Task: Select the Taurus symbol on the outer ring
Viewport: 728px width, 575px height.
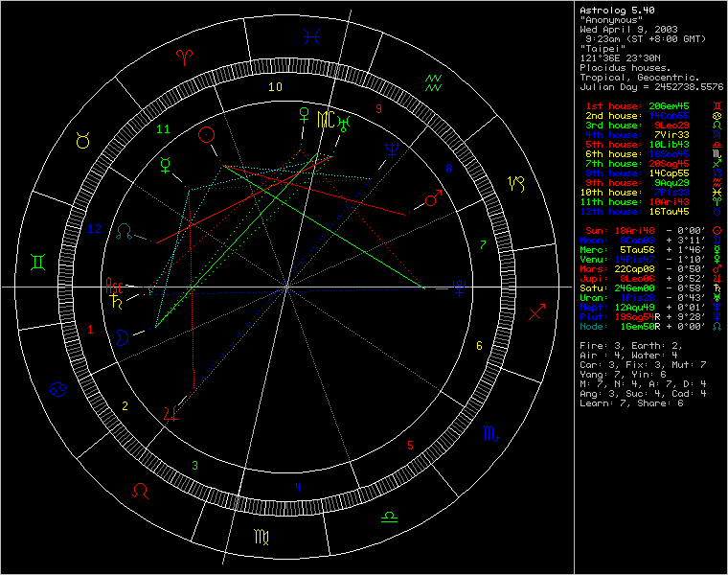Action: click(x=83, y=141)
